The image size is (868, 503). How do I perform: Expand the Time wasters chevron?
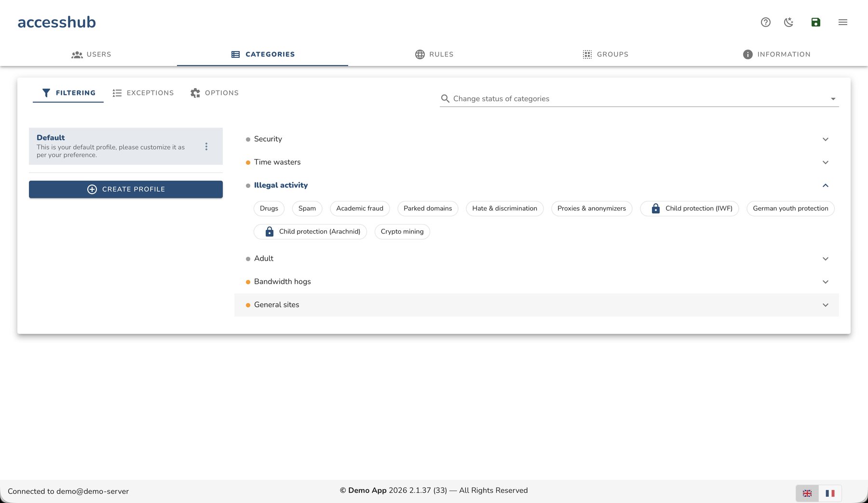[826, 162]
